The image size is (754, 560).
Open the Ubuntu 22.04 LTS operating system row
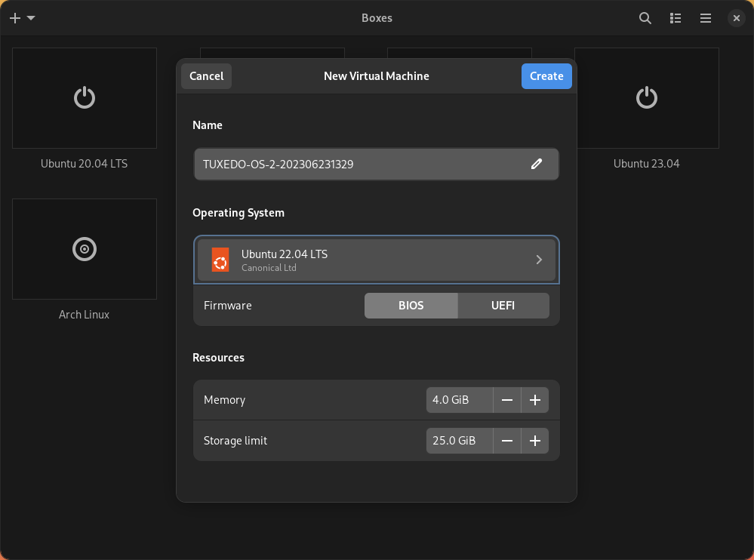[376, 260]
